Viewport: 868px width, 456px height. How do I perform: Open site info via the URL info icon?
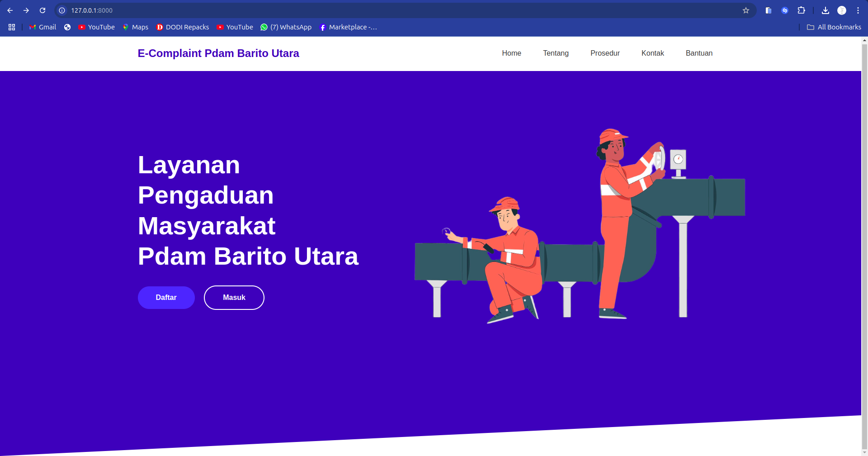pos(61,10)
